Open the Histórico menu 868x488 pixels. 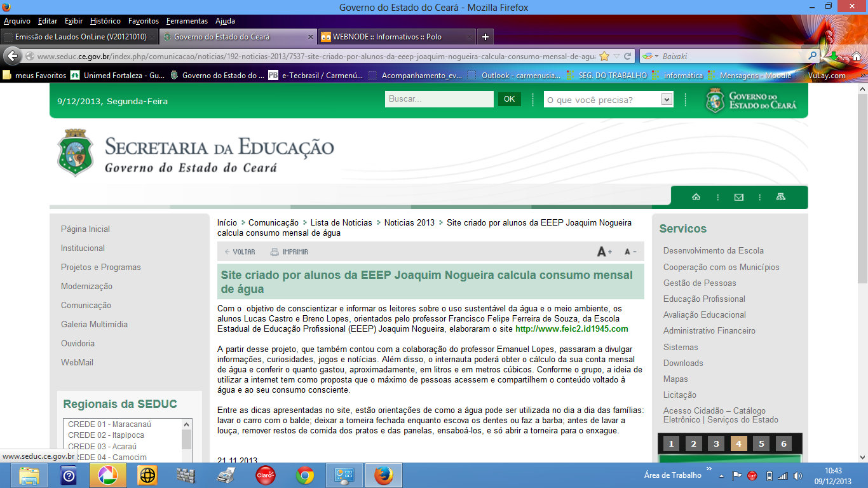[x=105, y=21]
